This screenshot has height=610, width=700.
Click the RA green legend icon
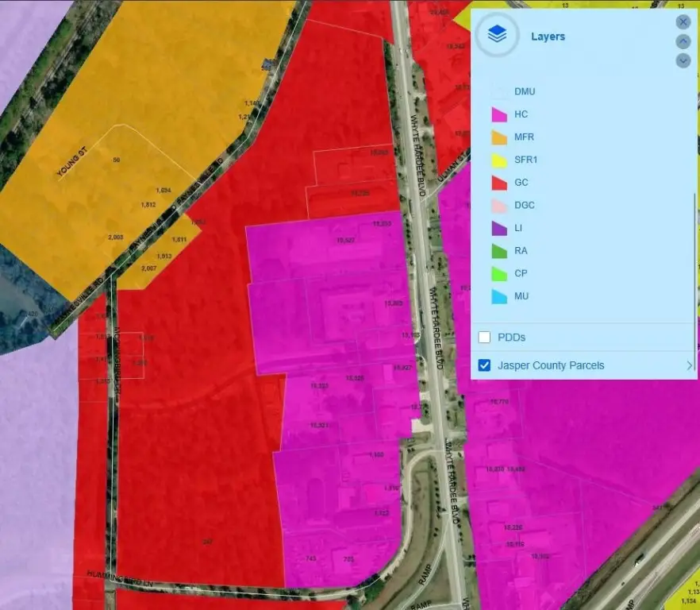[x=498, y=251]
